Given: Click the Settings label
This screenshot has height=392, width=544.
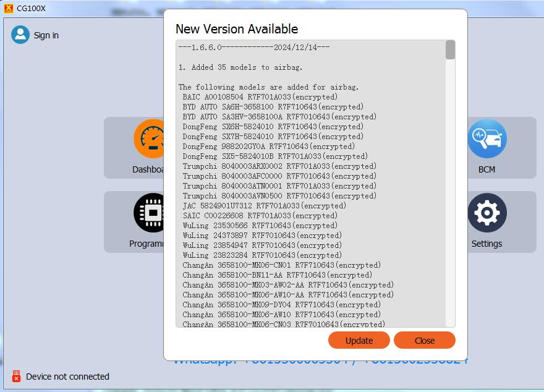Looking at the screenshot, I should pos(487,244).
